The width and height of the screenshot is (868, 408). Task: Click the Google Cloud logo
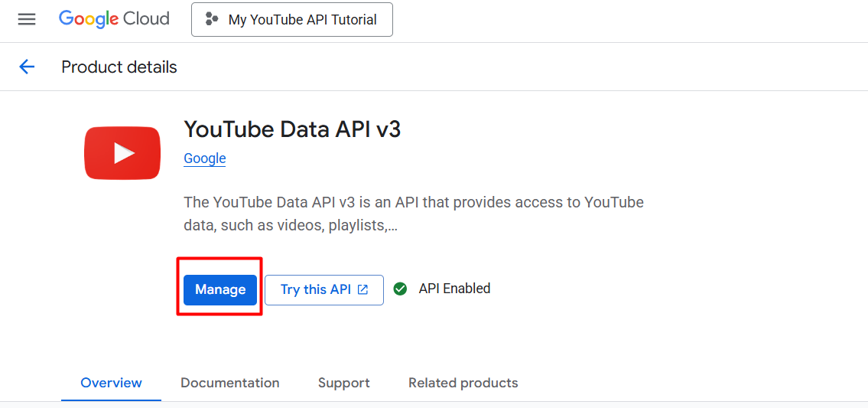(114, 19)
